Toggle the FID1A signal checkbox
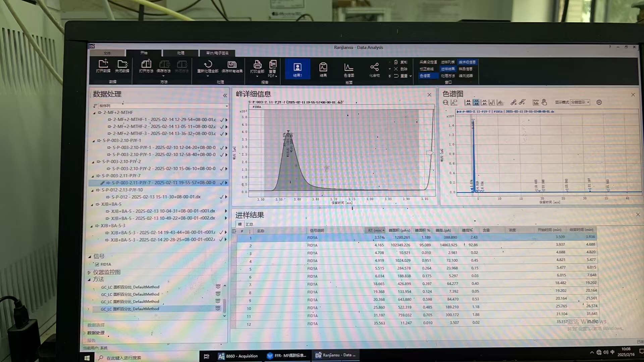The image size is (644, 362). [x=97, y=264]
